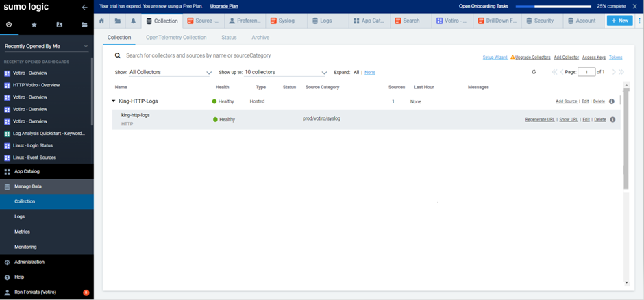Click the search magnifier icon
This screenshot has width=644, height=300.
[117, 55]
